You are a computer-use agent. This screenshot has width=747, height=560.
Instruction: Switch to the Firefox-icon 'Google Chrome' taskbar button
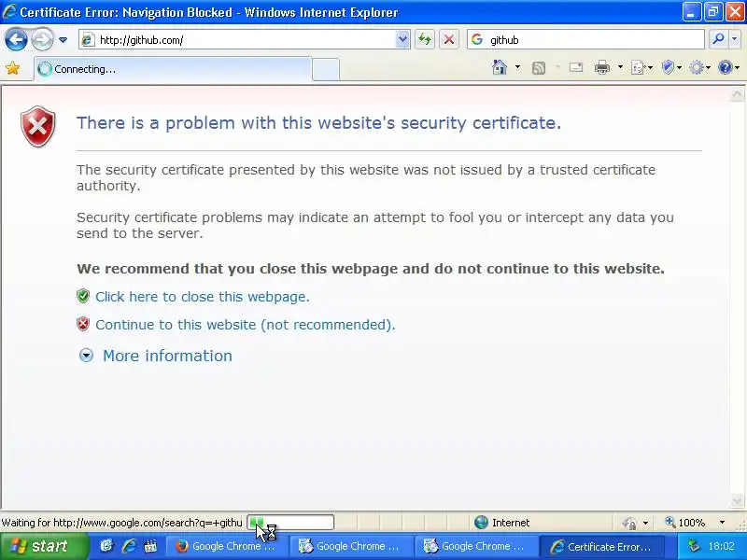[226, 546]
